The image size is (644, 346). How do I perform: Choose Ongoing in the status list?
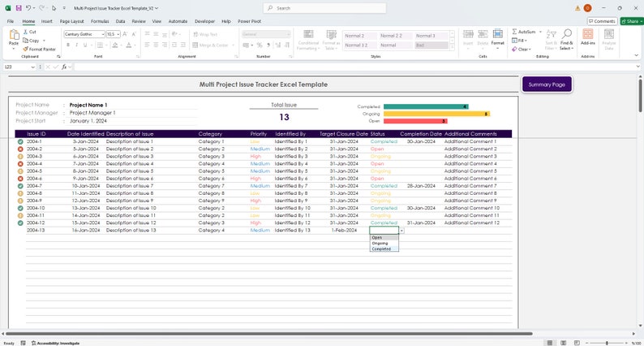coord(384,243)
